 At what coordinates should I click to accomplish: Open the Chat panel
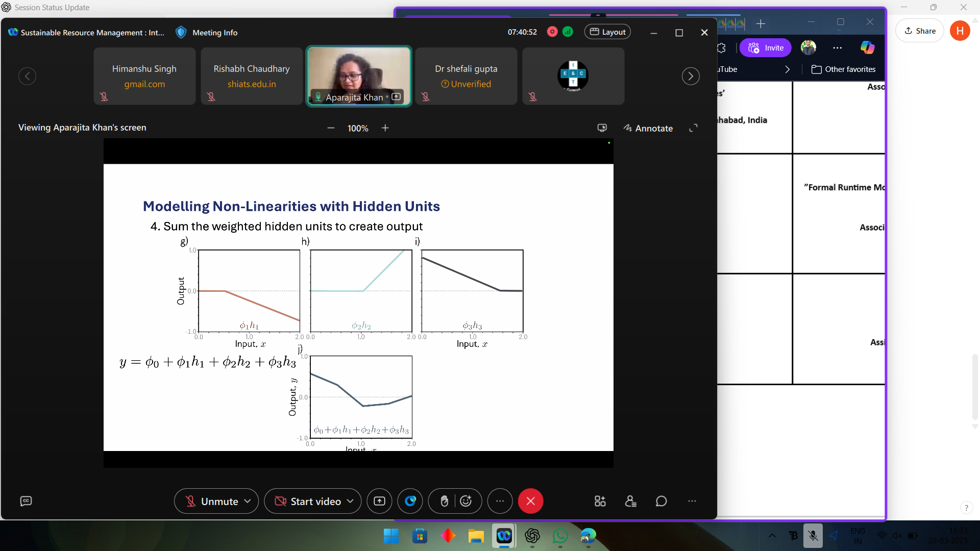click(x=661, y=501)
